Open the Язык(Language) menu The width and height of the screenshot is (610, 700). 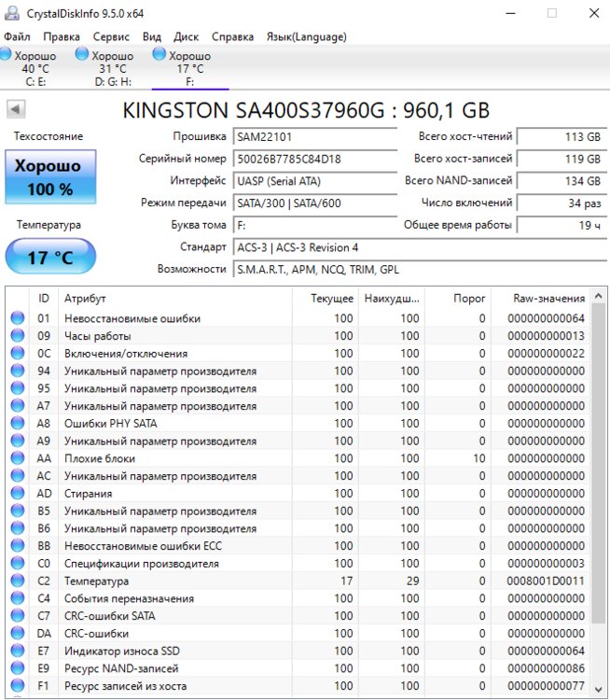(306, 36)
